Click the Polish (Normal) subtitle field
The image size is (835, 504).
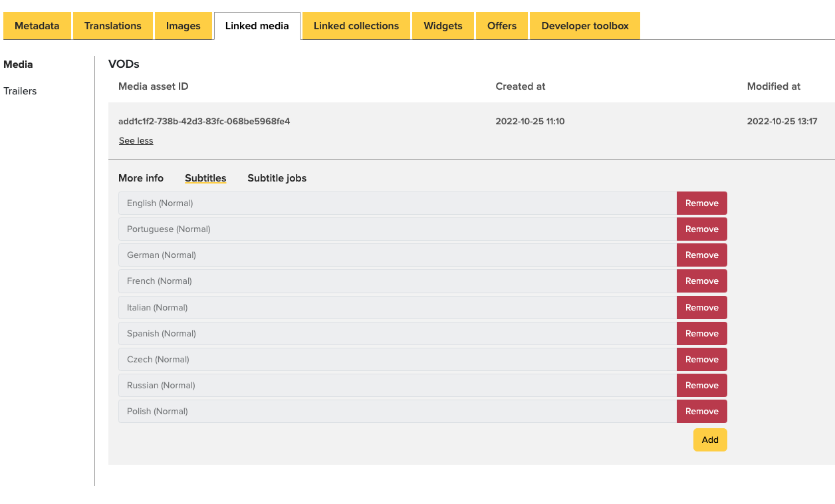398,412
